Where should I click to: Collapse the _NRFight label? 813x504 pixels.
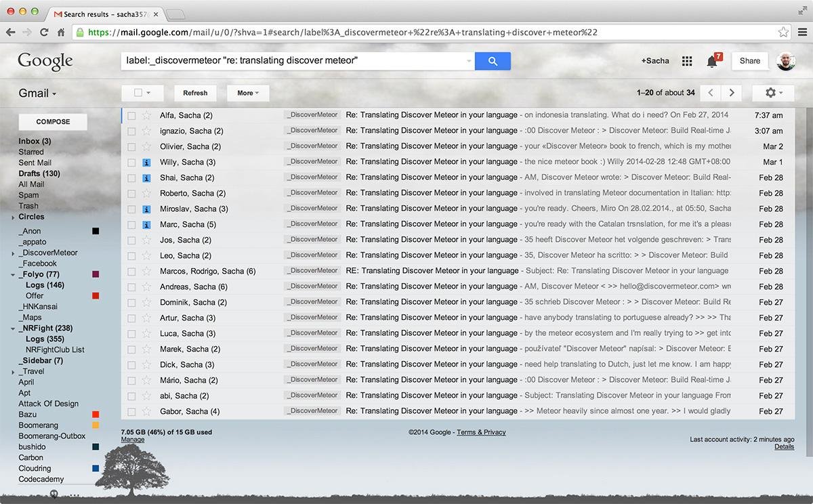(x=13, y=329)
